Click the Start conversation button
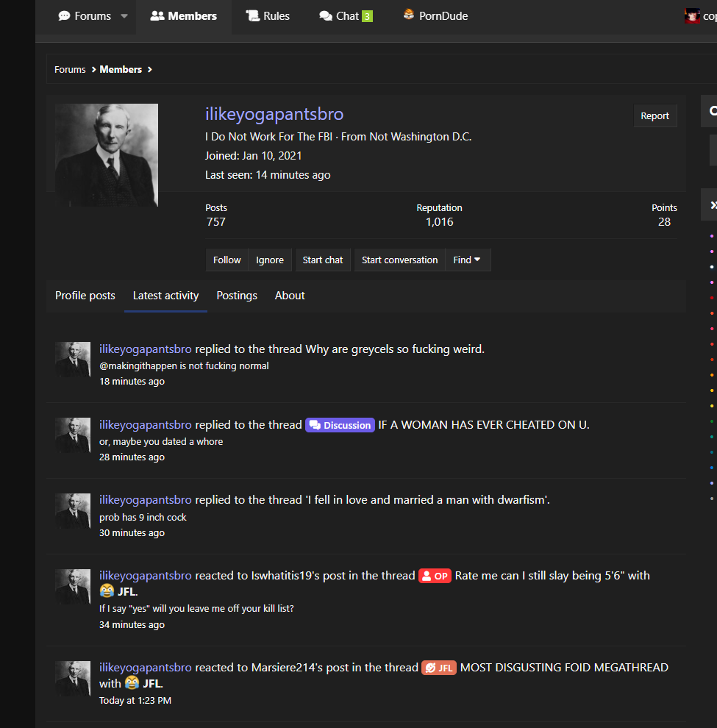Screen dimensions: 717x728 pyautogui.click(x=399, y=260)
